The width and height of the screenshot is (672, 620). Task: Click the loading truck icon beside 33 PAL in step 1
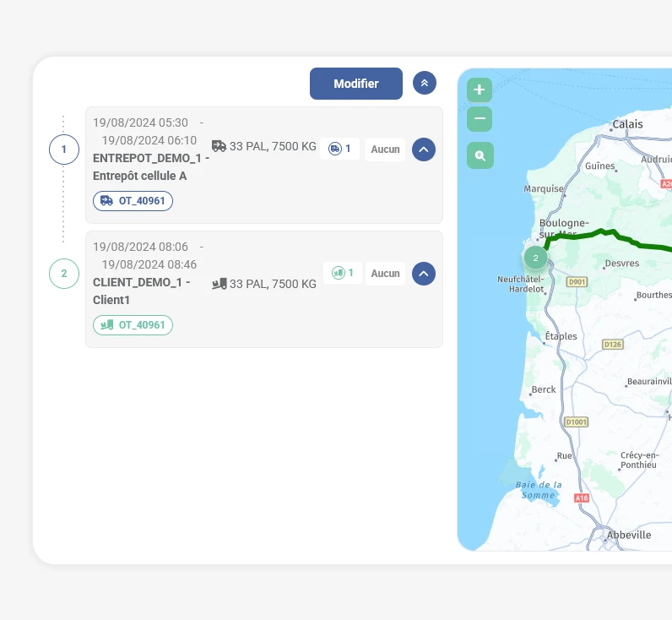[219, 146]
